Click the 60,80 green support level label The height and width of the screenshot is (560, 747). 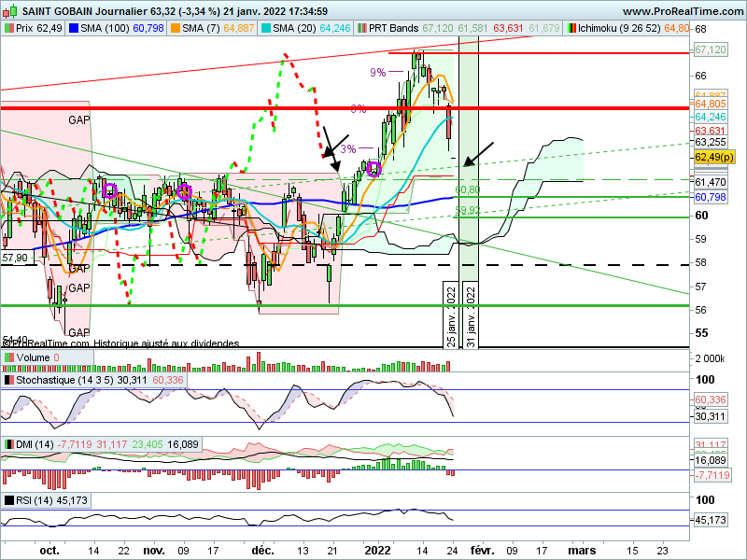click(x=467, y=189)
